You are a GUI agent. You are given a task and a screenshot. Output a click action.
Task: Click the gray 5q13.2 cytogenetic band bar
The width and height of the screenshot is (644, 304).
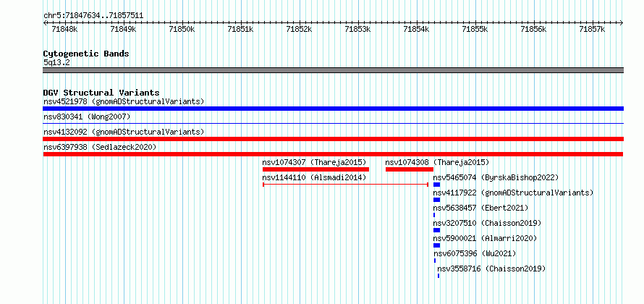(333, 70)
